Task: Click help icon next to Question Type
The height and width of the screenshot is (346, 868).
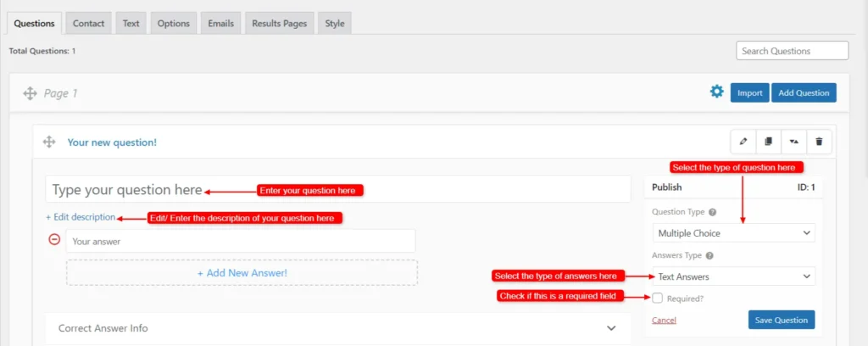Action: point(712,212)
